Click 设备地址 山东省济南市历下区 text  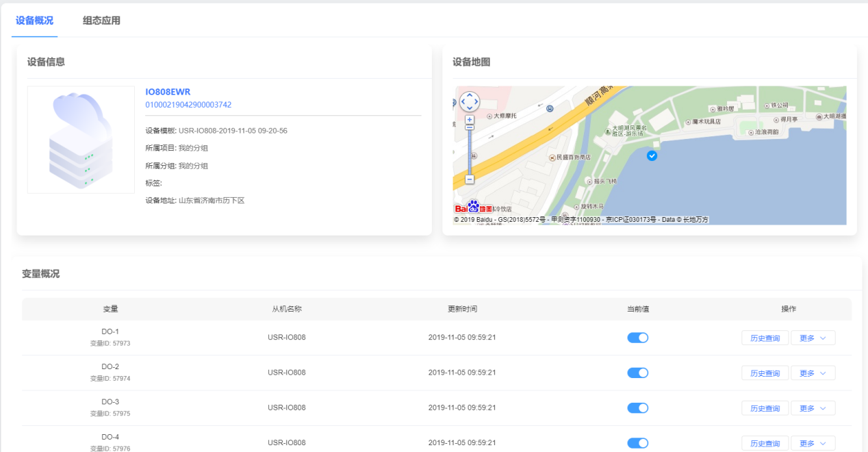195,201
